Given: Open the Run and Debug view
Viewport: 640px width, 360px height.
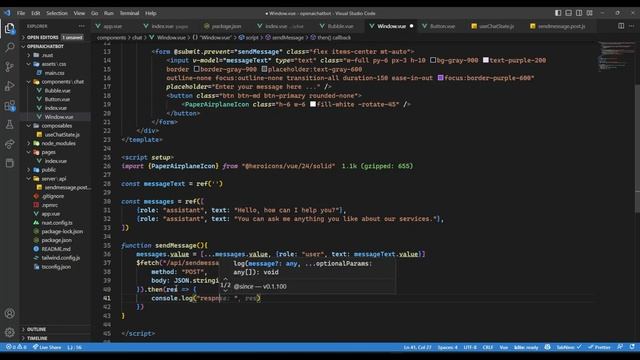Looking at the screenshot, I should click(9, 86).
